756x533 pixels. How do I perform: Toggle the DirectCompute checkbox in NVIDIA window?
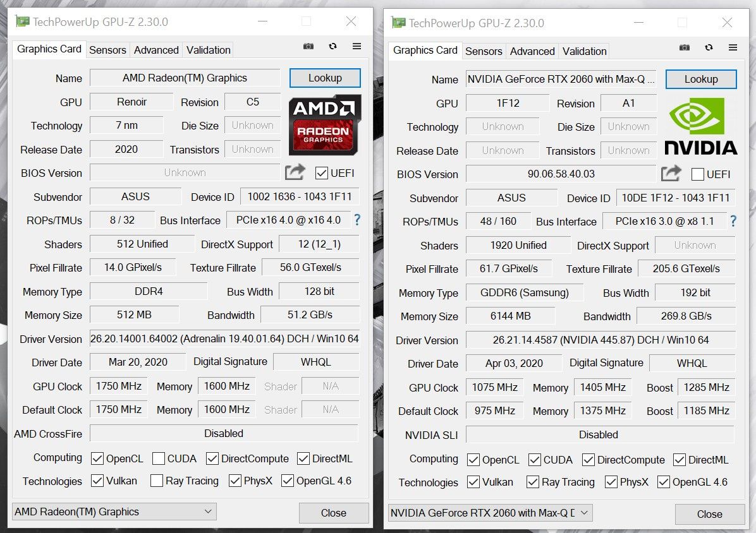pyautogui.click(x=588, y=460)
